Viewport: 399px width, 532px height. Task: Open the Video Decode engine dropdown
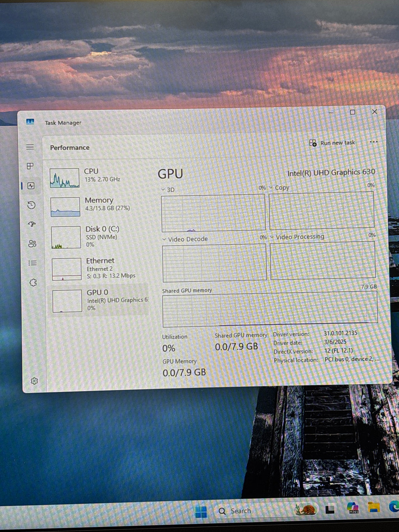click(x=164, y=239)
